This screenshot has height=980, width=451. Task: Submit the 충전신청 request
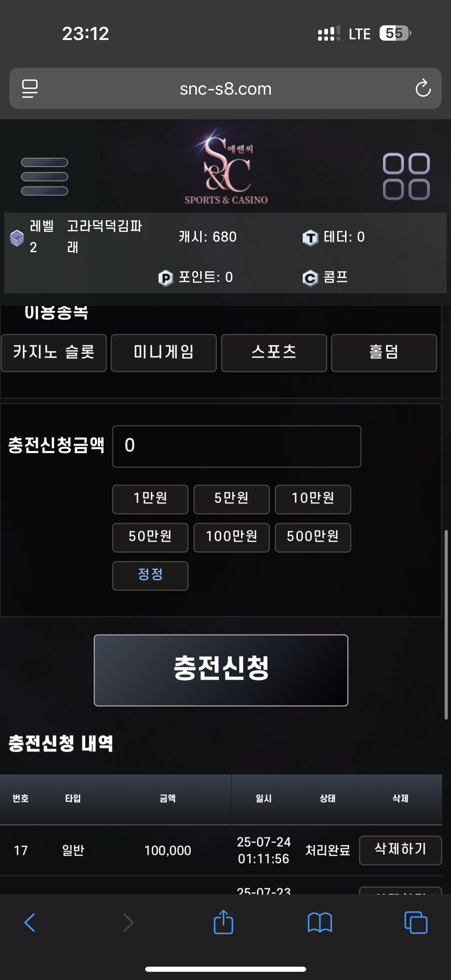click(x=221, y=670)
